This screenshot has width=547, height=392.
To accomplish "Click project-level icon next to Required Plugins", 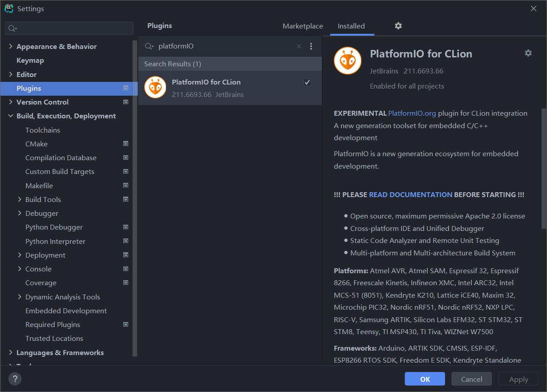I will pyautogui.click(x=126, y=324).
